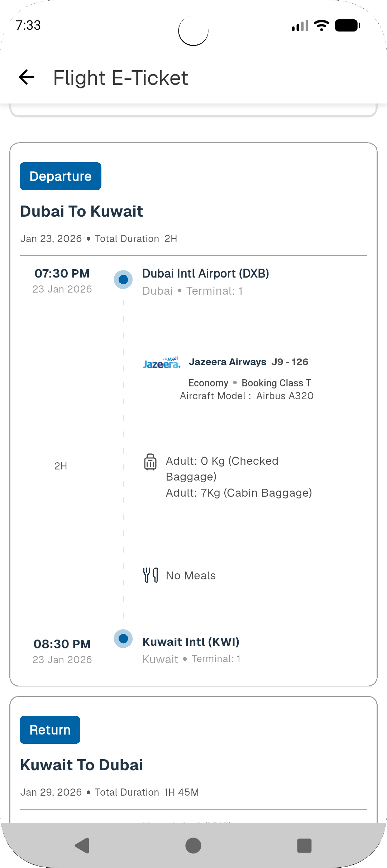Tap the 07:30 PM departure time
This screenshot has width=387, height=868.
pyautogui.click(x=62, y=274)
